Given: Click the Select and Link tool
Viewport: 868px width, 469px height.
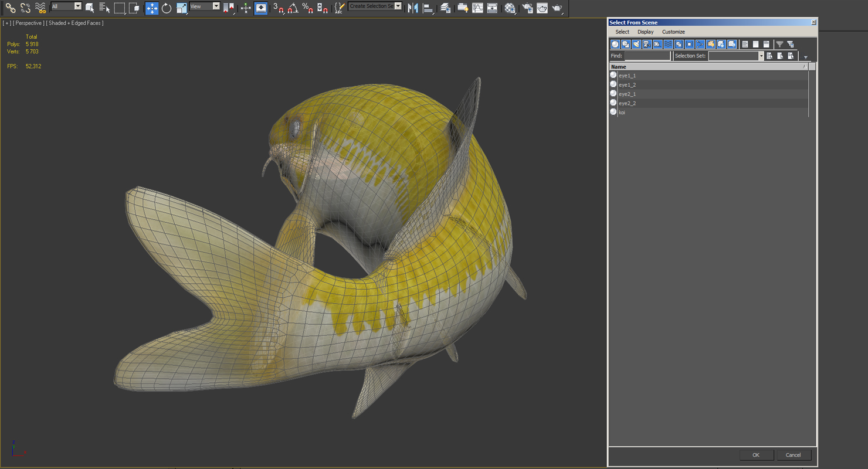Looking at the screenshot, I should pos(11,8).
